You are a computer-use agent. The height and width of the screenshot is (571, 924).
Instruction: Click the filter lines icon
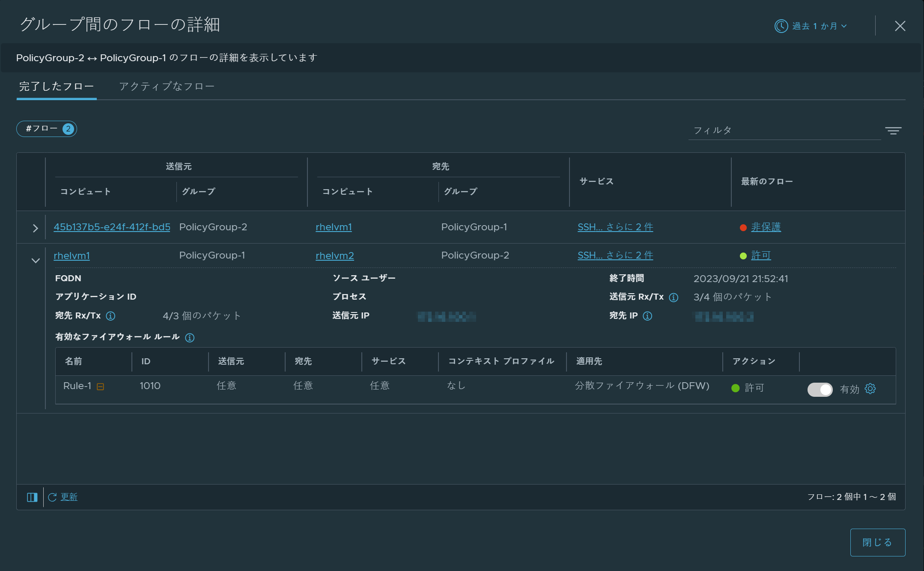coord(893,131)
